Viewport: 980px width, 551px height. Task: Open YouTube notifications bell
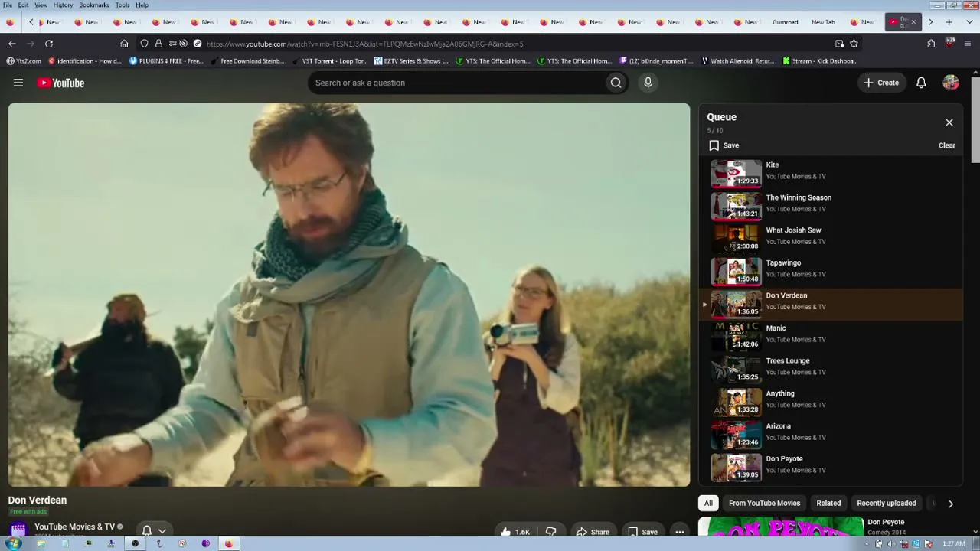pos(921,83)
